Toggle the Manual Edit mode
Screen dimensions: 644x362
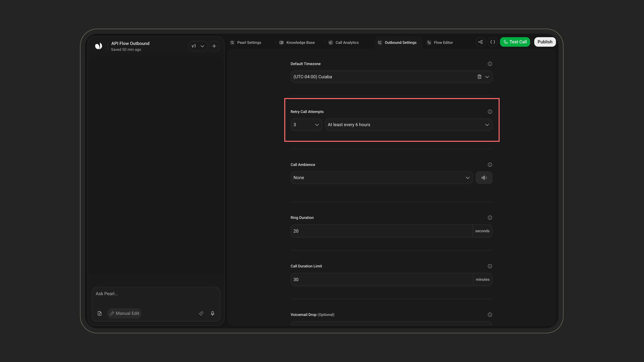pos(125,313)
